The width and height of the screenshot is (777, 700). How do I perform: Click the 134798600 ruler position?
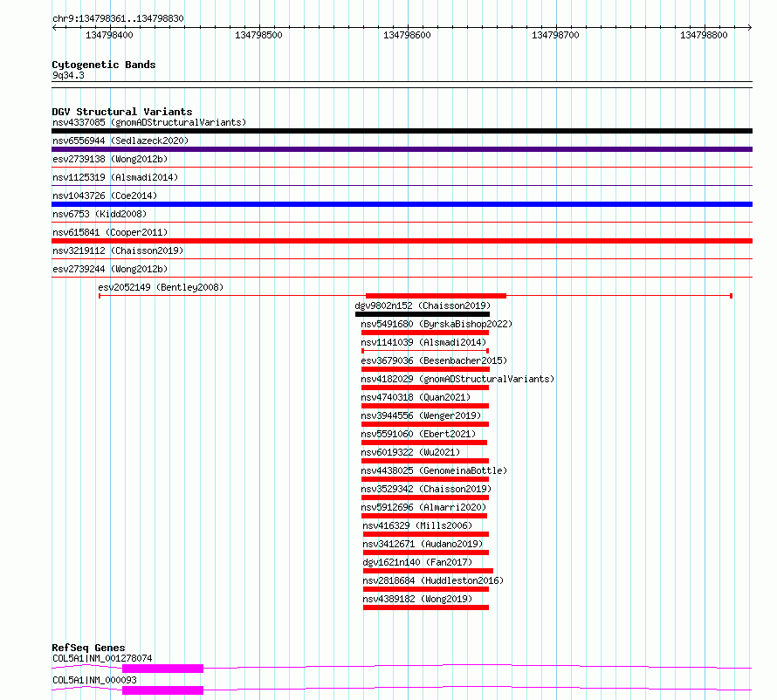coord(407,35)
